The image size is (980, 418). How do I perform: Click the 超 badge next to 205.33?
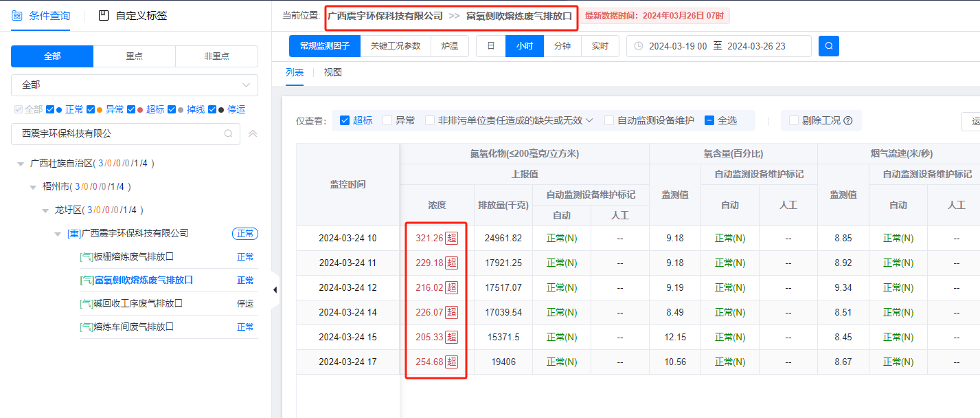coord(451,338)
